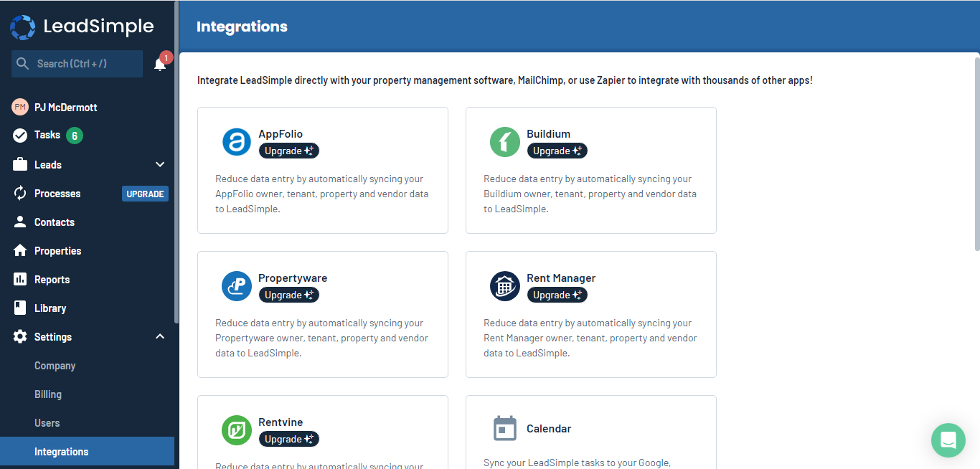Select the Integrations settings item
This screenshot has width=980, height=469.
coord(87,452)
